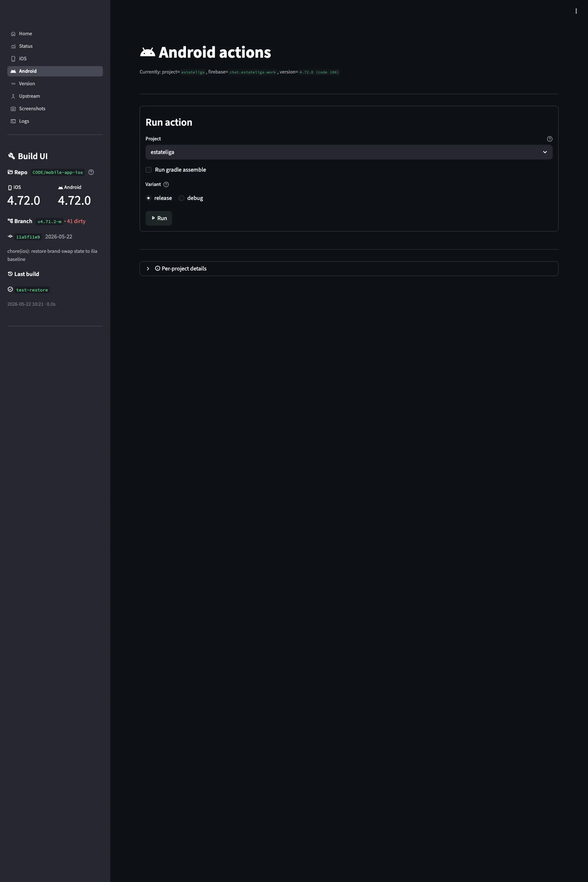This screenshot has width=588, height=882.
Task: Click the info icon on Per-project details
Action: pos(158,269)
